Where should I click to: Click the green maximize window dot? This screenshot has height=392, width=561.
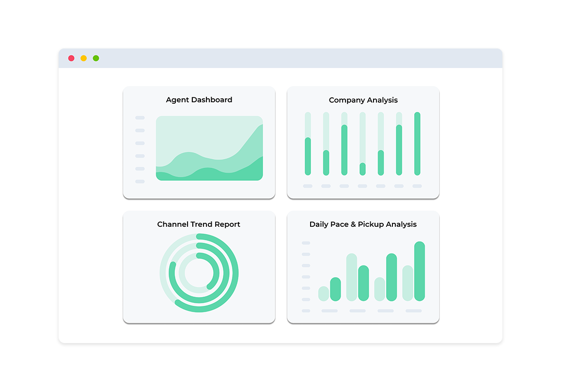(x=96, y=58)
